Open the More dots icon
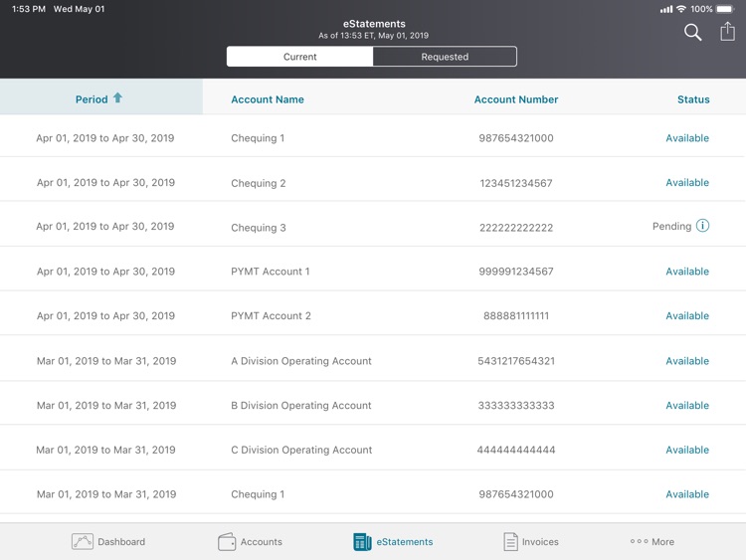746x560 pixels. coord(639,541)
